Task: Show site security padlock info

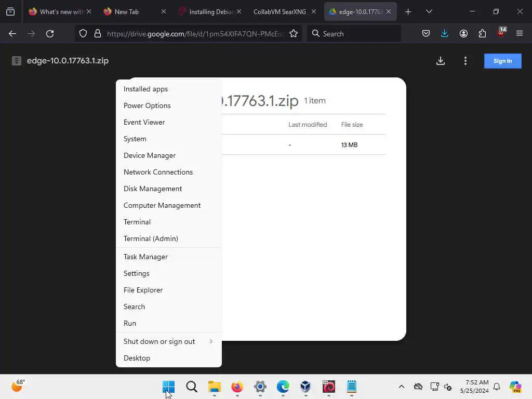Action: (x=98, y=34)
